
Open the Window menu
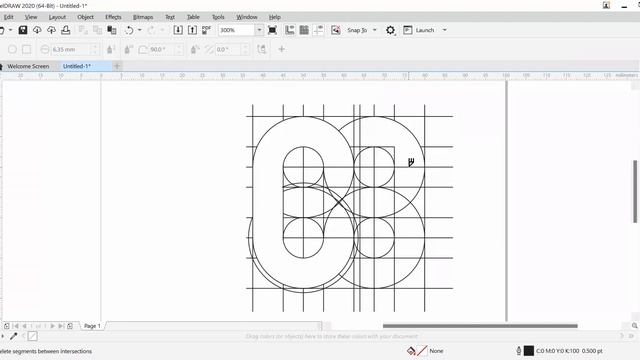click(247, 17)
